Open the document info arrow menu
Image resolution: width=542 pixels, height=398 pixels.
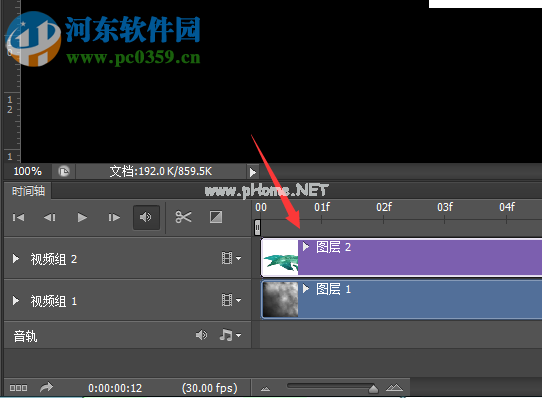point(253,172)
